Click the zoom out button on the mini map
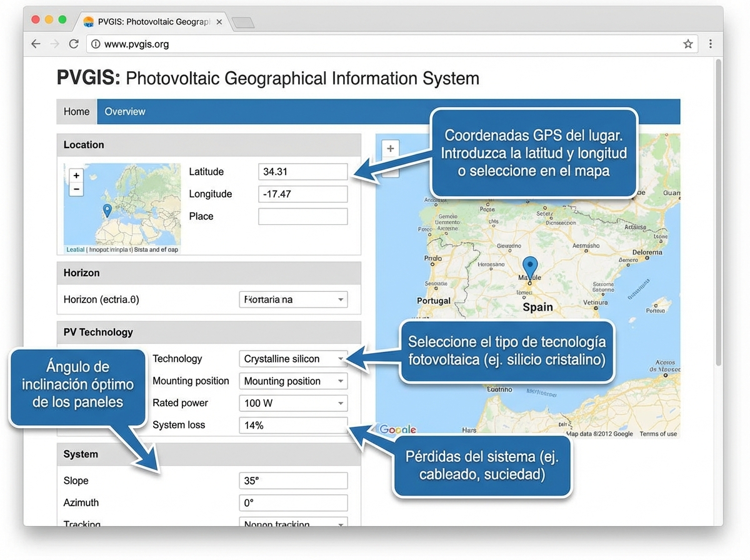The width and height of the screenshot is (750, 560). click(76, 189)
